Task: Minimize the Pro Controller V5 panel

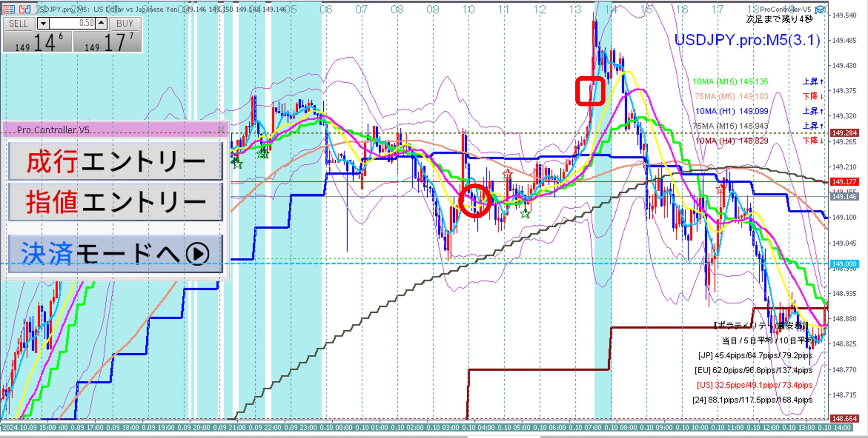Action: click(x=207, y=130)
